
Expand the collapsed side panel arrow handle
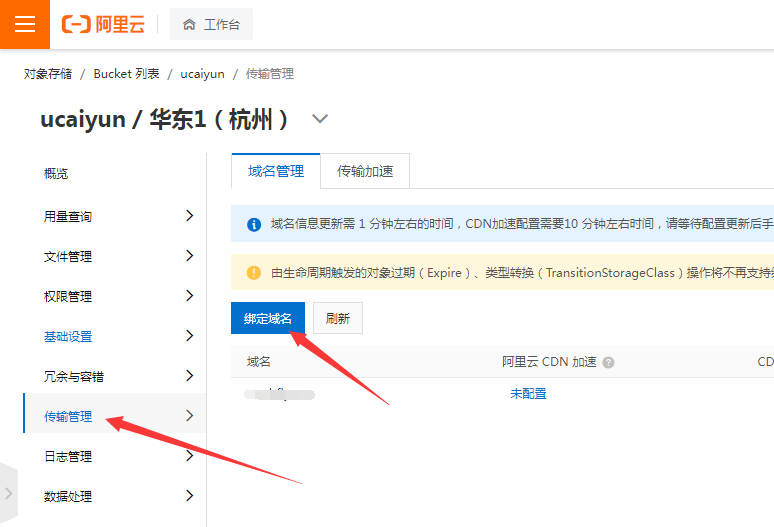point(8,492)
